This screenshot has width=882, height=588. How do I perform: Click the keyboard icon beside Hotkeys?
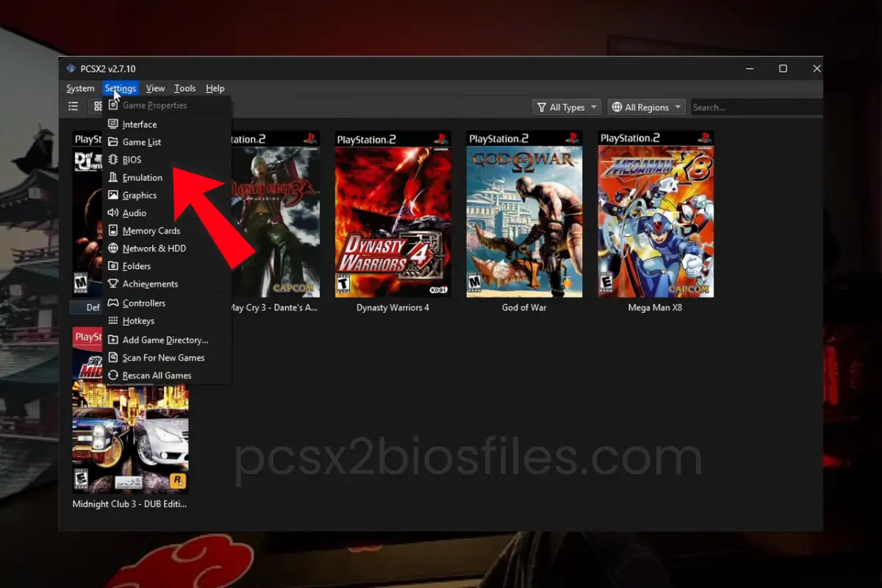[x=112, y=320]
